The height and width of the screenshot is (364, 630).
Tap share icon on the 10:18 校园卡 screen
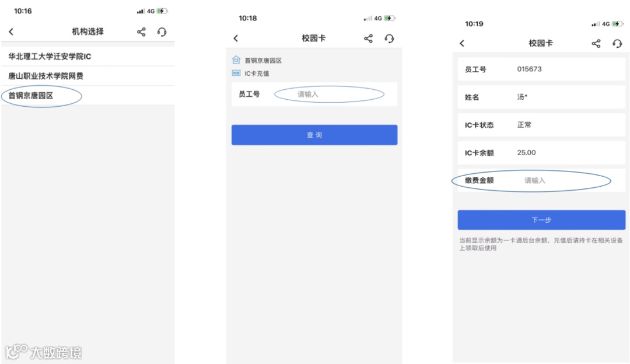click(x=368, y=38)
